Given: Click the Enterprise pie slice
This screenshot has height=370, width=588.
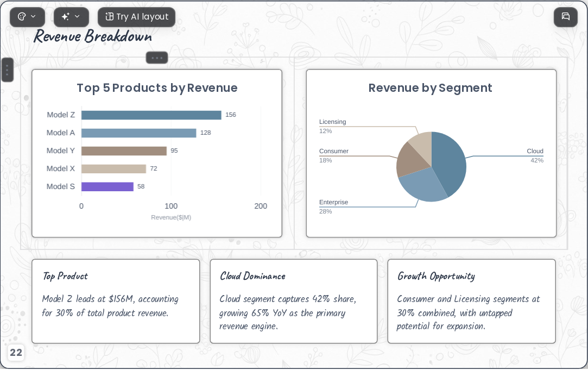Looking at the screenshot, I should tap(423, 184).
